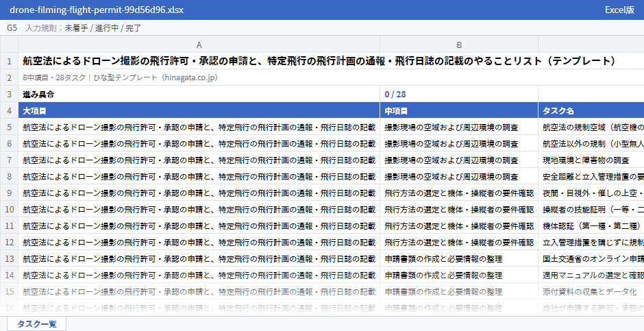
Task: Click row 13 cell 申請書類の作成と必要情報の整理
Action: pyautogui.click(x=459, y=258)
